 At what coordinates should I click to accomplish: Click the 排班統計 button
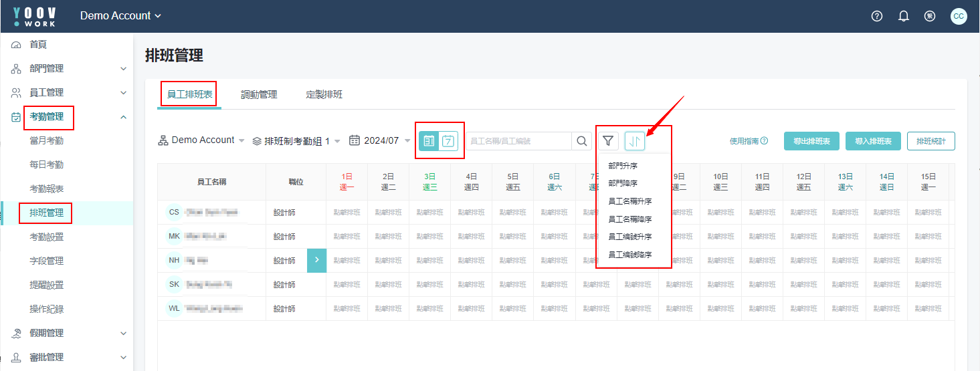tap(930, 141)
